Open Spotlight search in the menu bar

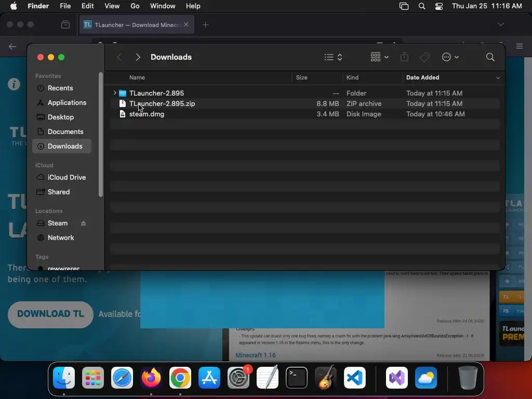[422, 6]
